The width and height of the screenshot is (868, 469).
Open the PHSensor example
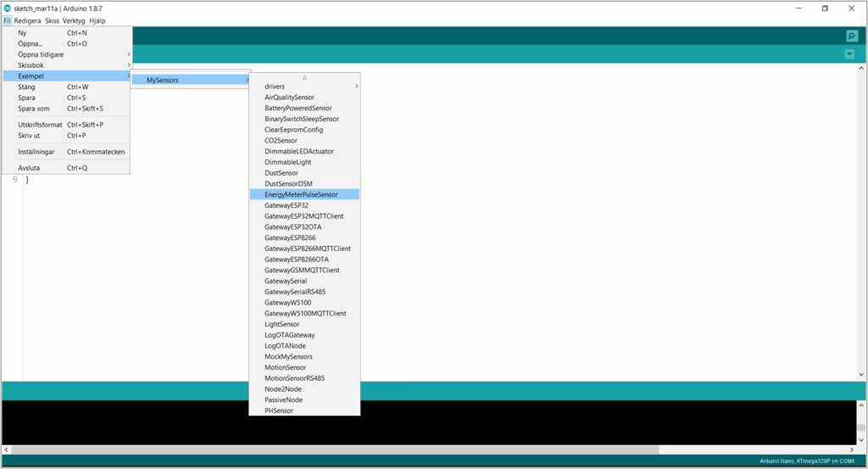[304, 410]
